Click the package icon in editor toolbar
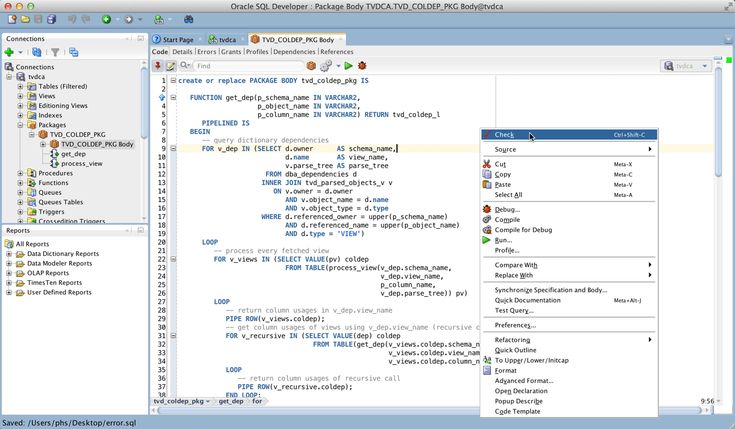 (x=311, y=66)
